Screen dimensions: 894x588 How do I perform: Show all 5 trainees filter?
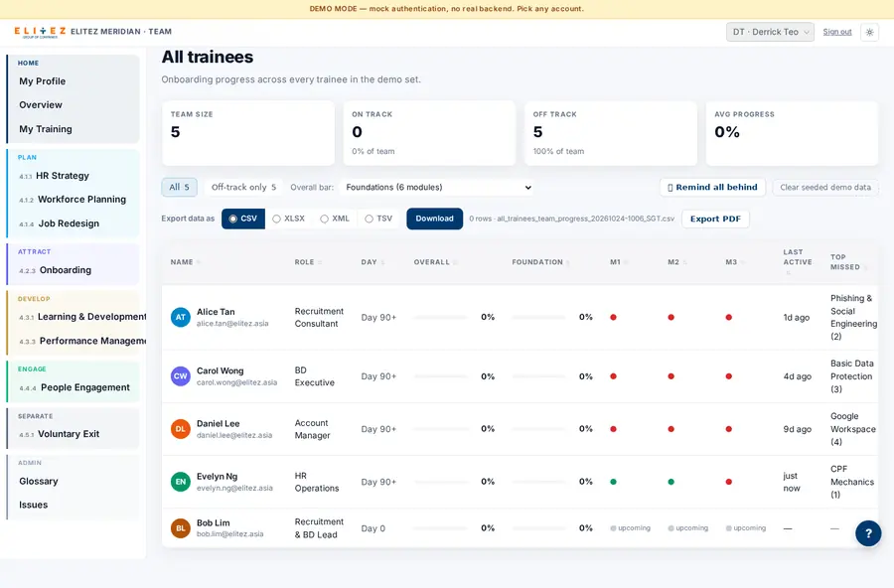tap(179, 187)
